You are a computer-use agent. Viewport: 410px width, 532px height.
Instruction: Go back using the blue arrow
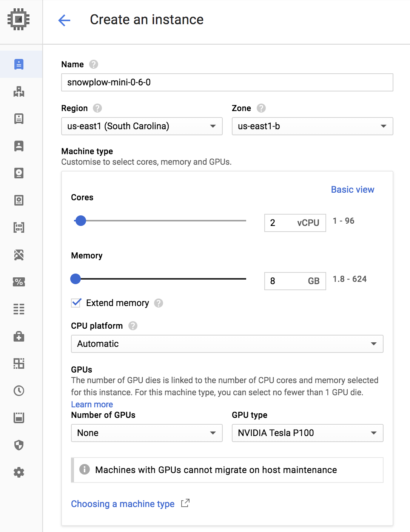(x=64, y=20)
